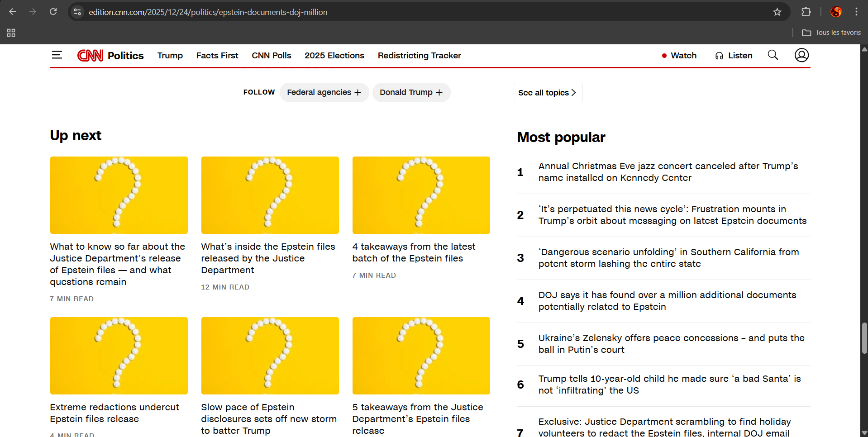Open the browser extensions puzzle icon
Screen dimensions: 868x437
point(806,12)
